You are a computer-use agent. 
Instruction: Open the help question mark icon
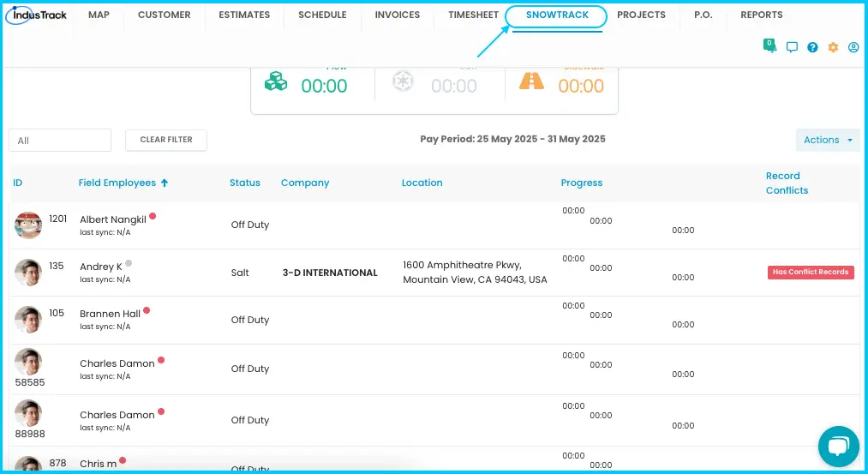pos(812,47)
